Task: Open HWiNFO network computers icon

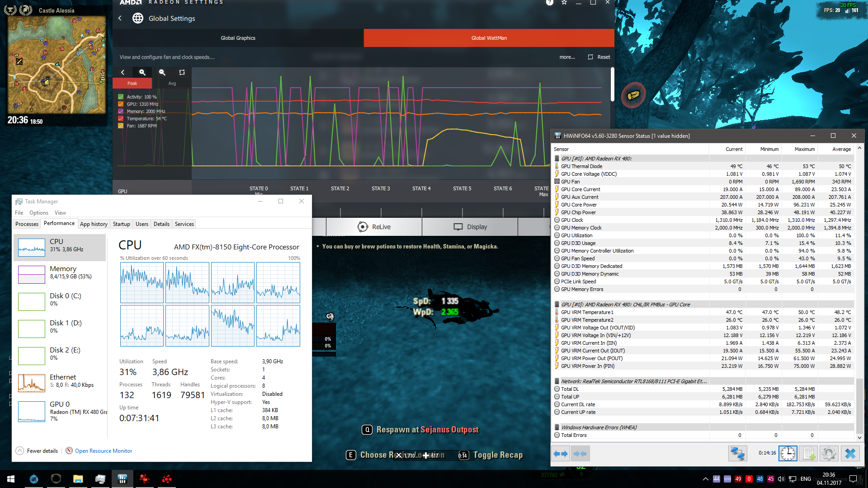Action: click(x=737, y=453)
